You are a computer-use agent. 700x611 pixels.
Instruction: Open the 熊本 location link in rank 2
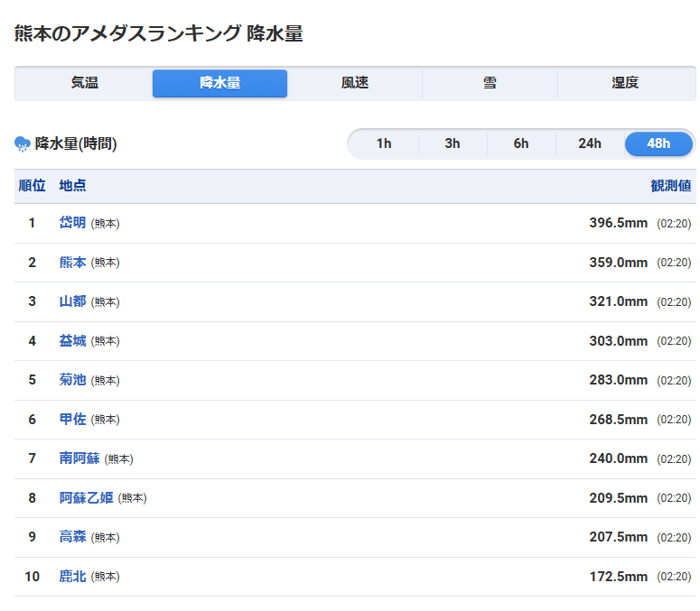(72, 263)
